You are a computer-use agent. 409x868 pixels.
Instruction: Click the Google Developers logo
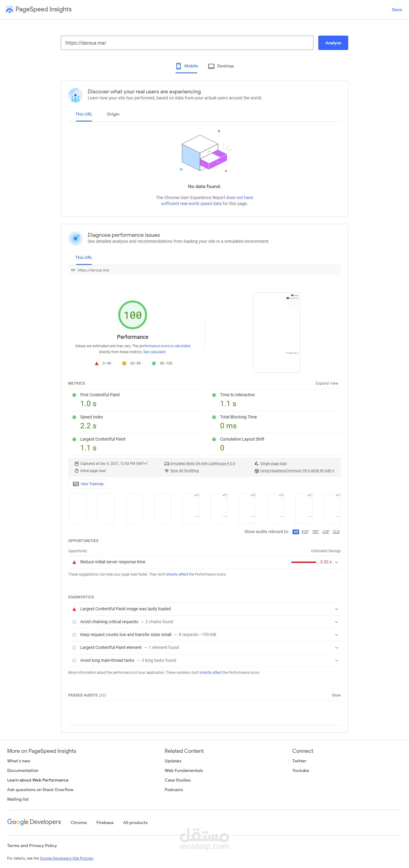coord(34,822)
